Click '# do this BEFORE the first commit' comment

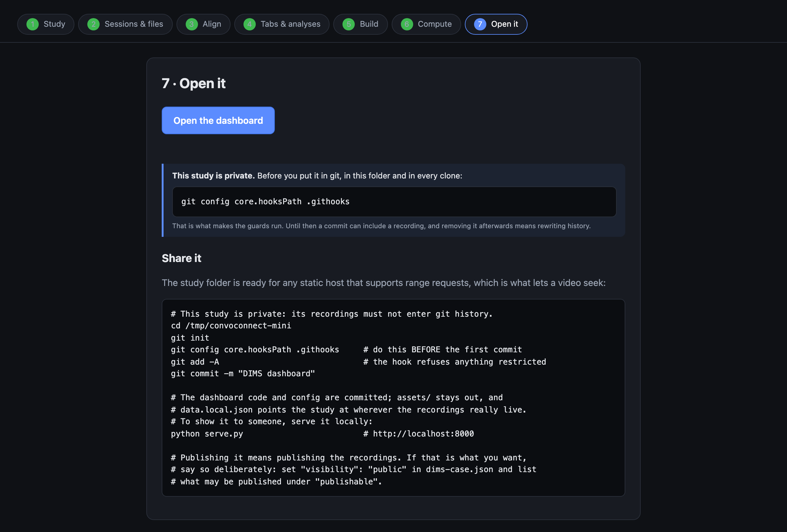point(443,350)
